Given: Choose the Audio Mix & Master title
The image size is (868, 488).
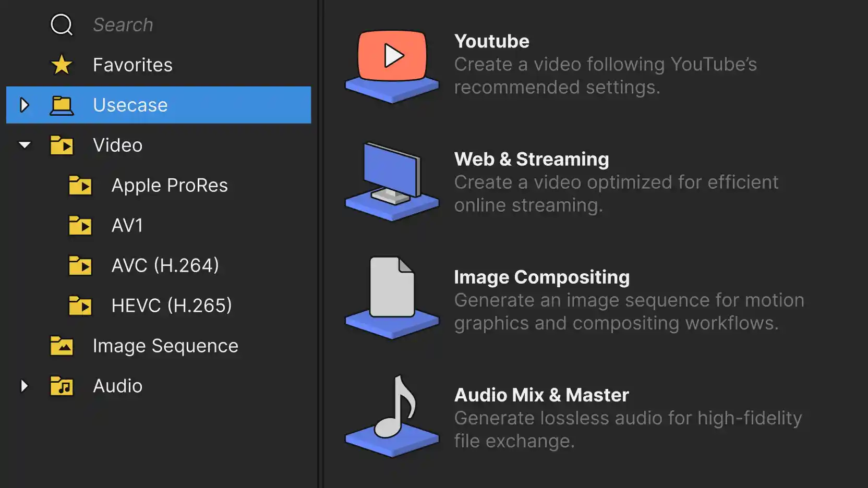Looking at the screenshot, I should (x=541, y=395).
